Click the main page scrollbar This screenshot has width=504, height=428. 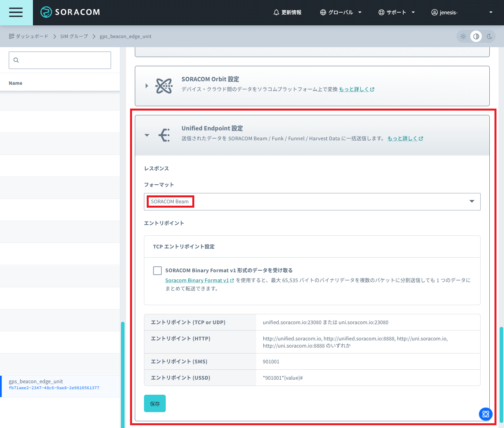502,374
